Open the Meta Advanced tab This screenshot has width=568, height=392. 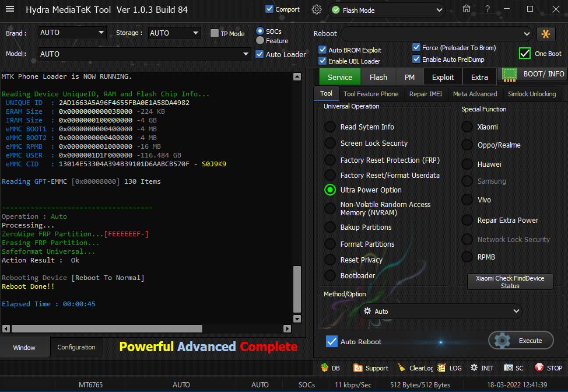click(x=475, y=94)
